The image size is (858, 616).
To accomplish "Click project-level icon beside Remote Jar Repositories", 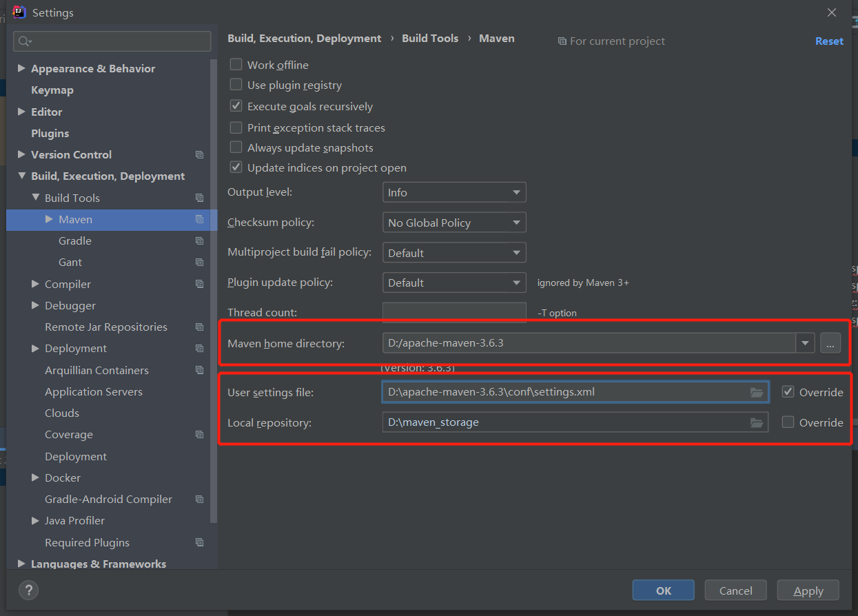I will click(x=199, y=327).
